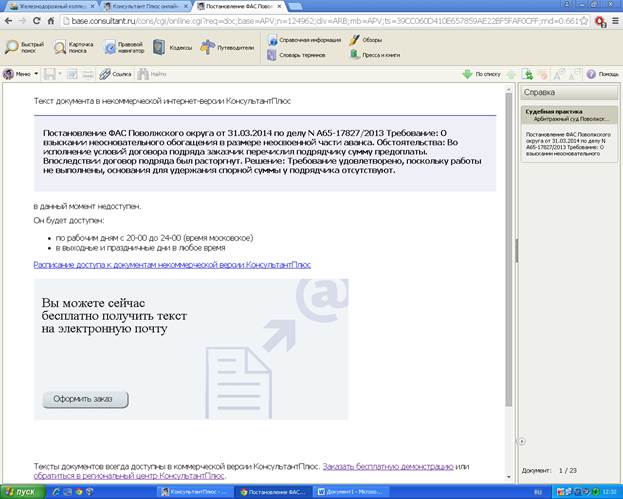Collapse the right panel with the round arrow

(x=522, y=441)
